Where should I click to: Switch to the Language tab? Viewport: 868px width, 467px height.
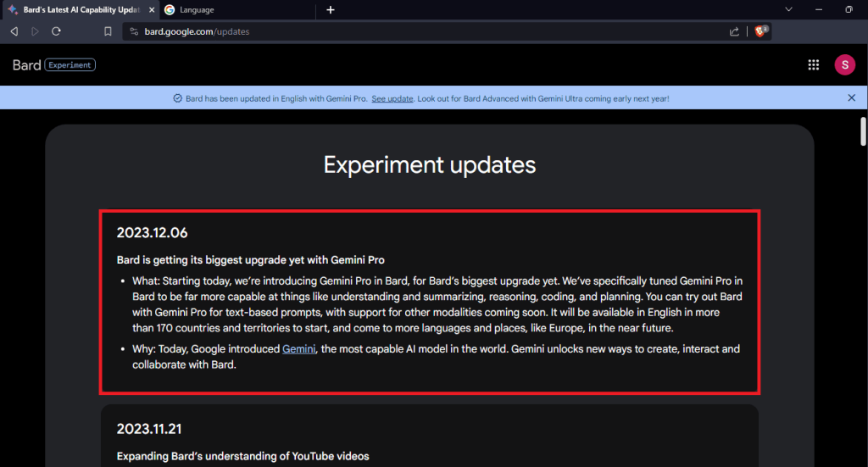238,10
